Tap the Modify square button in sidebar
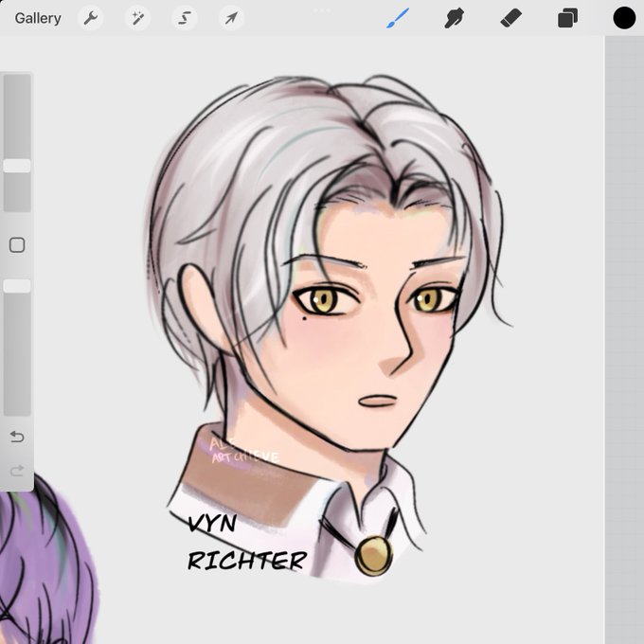This screenshot has width=644, height=644. (x=17, y=245)
